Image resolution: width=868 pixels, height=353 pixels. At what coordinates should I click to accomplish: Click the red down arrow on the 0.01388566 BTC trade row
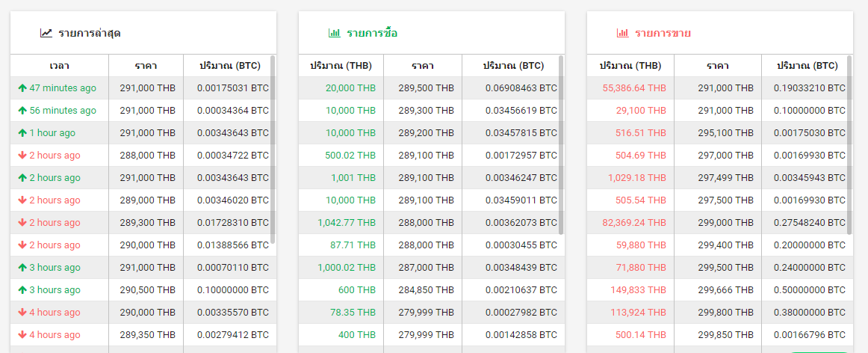click(22, 245)
